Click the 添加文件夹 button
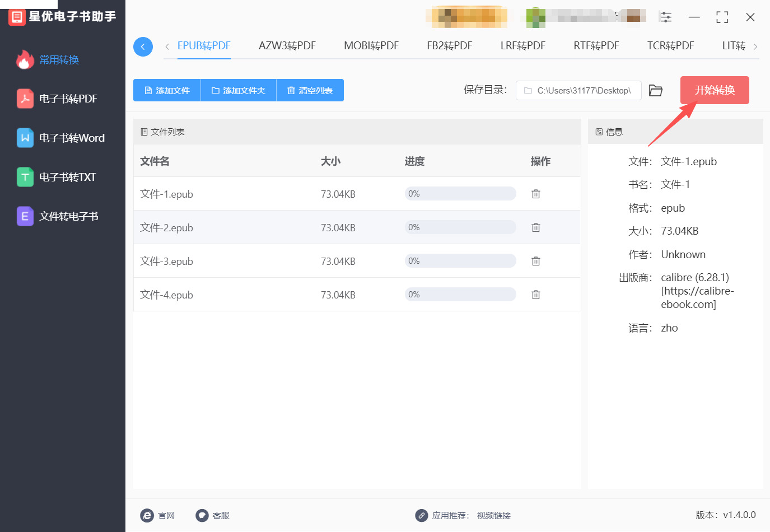The height and width of the screenshot is (532, 770). [239, 90]
